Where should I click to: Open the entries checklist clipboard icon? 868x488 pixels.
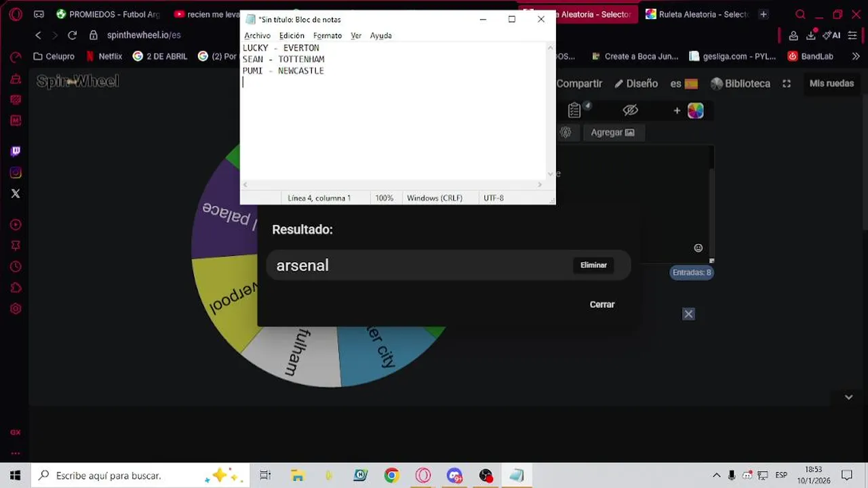tap(575, 110)
